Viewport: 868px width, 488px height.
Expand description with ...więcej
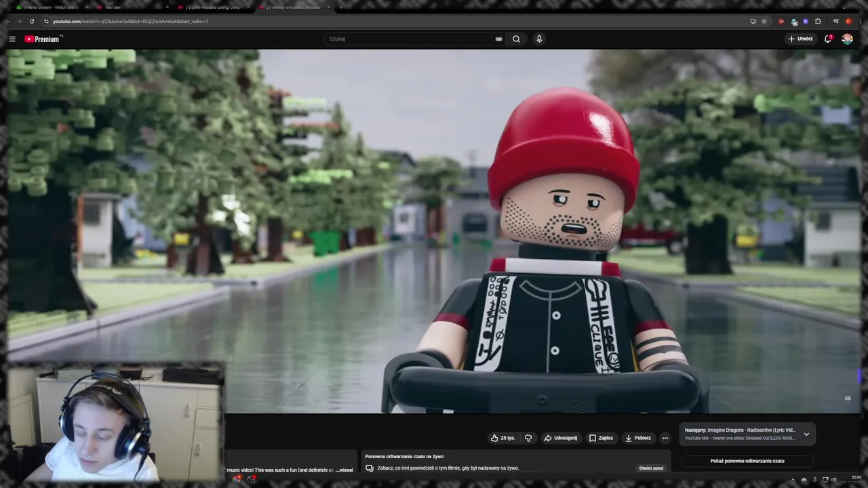click(344, 470)
